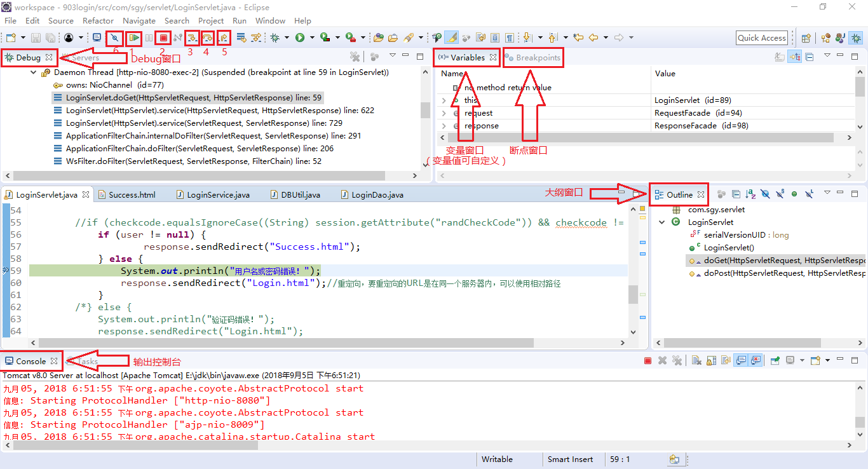This screenshot has height=469, width=868.
Task: Switch to the Debug perspective icon
Action: point(856,38)
